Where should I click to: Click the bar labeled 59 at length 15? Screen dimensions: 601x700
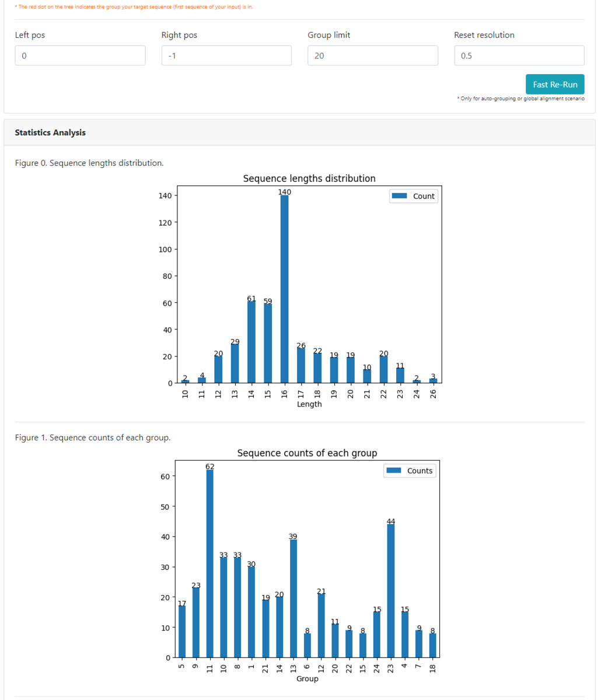[x=268, y=343]
